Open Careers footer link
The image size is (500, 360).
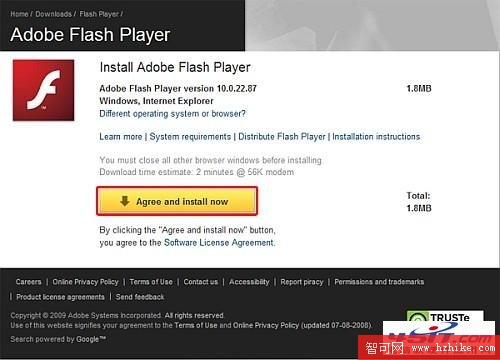[x=28, y=282]
